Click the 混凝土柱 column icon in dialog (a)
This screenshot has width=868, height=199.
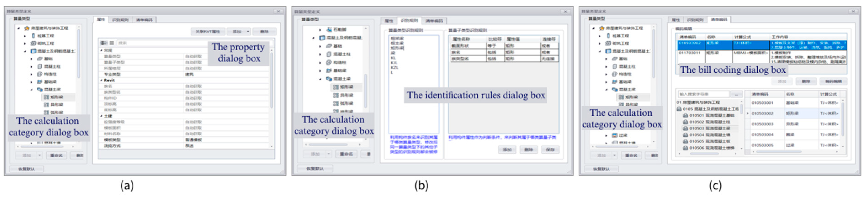tap(40, 66)
